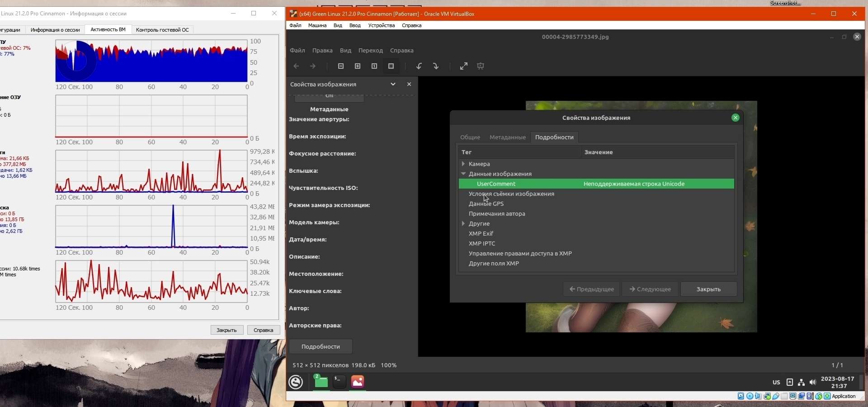868x407 pixels.
Task: Select the XMP IPTC row
Action: (596, 243)
